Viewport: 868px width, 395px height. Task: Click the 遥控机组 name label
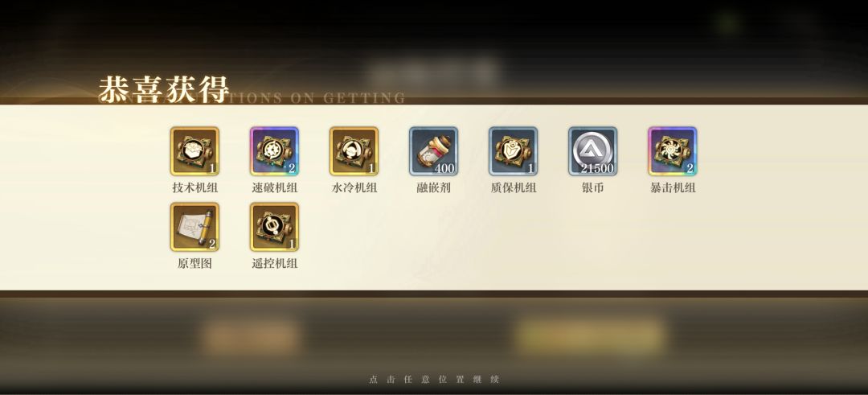[x=275, y=264]
